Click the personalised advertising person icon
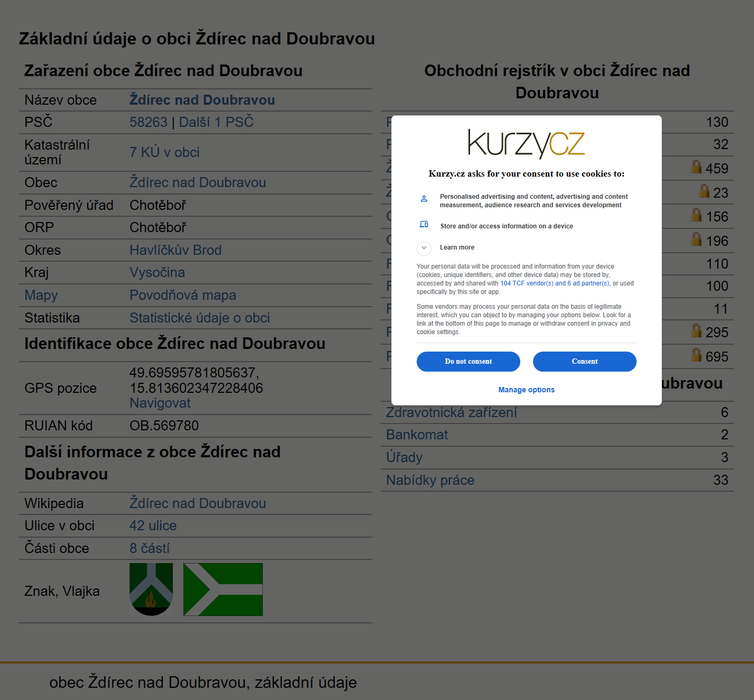754x700 pixels. [x=424, y=199]
